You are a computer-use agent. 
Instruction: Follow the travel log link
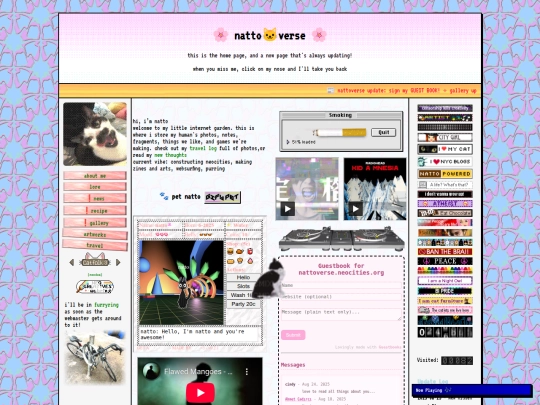(x=203, y=148)
